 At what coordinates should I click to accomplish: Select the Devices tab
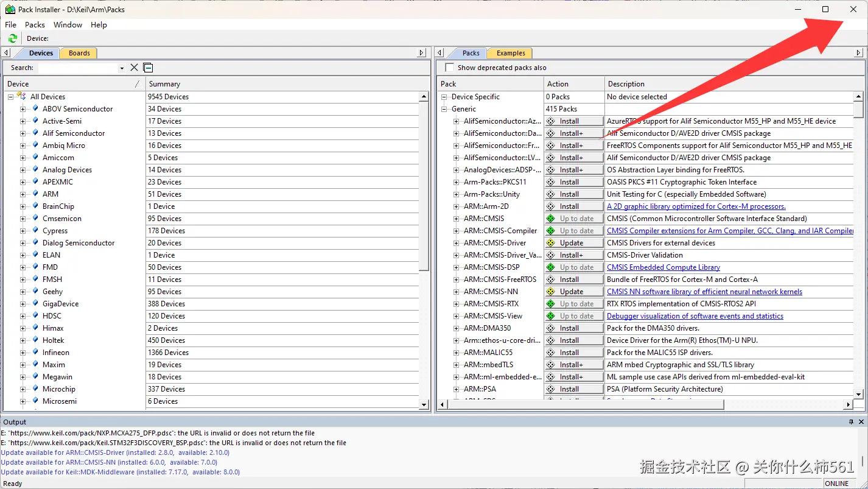[41, 53]
